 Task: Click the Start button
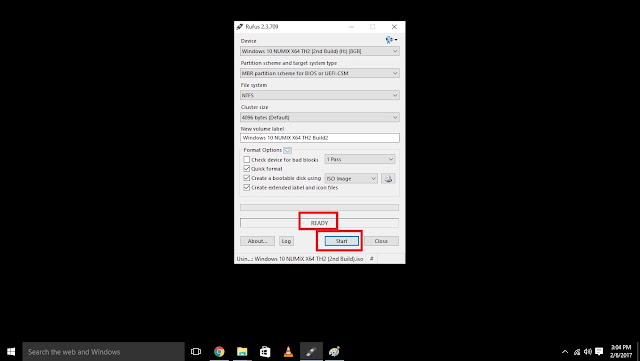342,241
